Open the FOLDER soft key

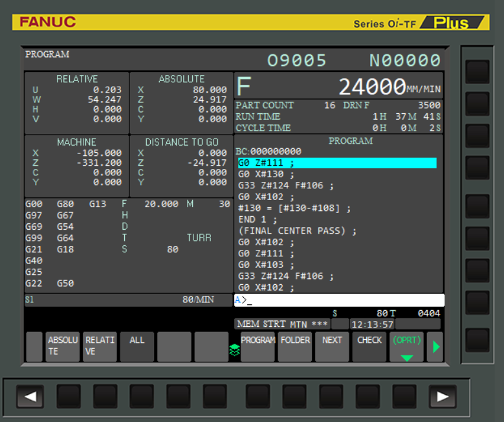295,346
